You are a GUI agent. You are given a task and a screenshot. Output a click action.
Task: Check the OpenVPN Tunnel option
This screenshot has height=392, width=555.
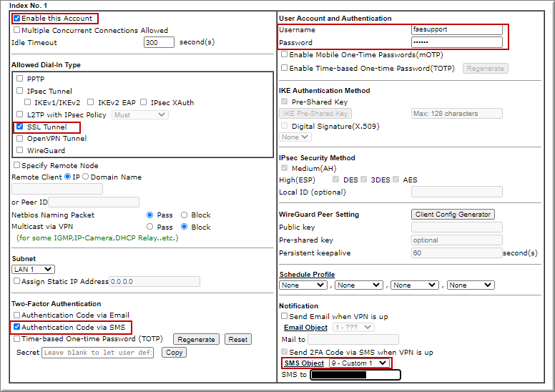[20, 138]
